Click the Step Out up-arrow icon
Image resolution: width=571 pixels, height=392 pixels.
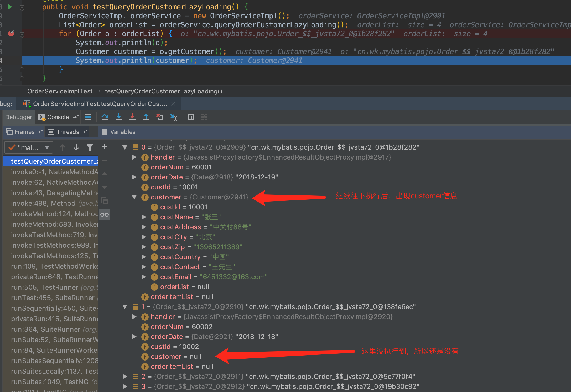tap(146, 117)
